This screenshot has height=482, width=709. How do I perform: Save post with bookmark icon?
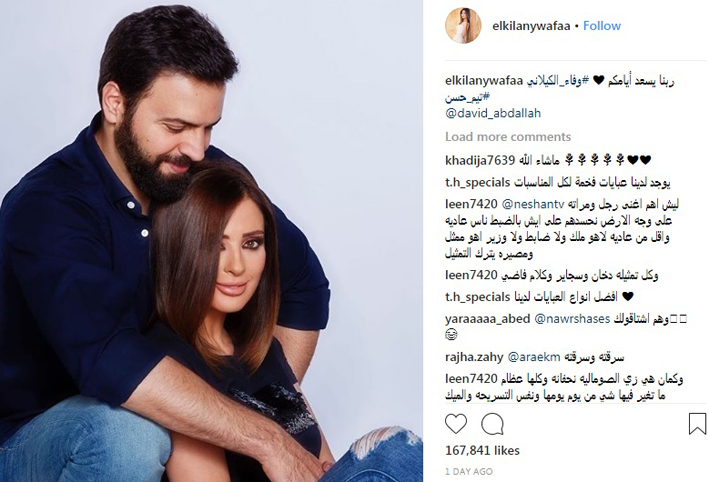pyautogui.click(x=697, y=424)
